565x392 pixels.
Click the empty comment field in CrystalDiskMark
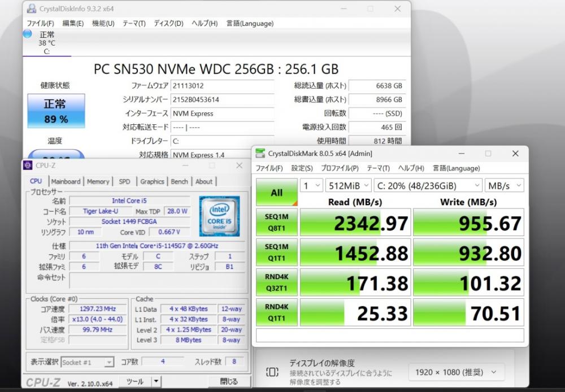(390, 335)
